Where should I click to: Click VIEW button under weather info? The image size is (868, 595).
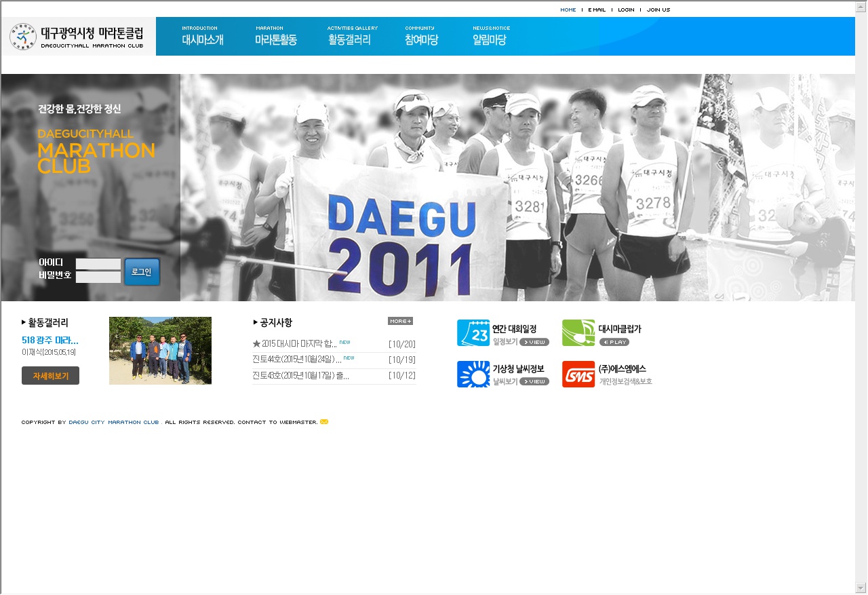point(534,382)
